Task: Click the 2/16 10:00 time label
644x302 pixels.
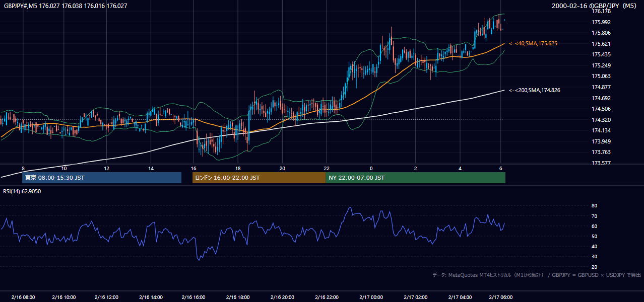Action: coord(64,297)
